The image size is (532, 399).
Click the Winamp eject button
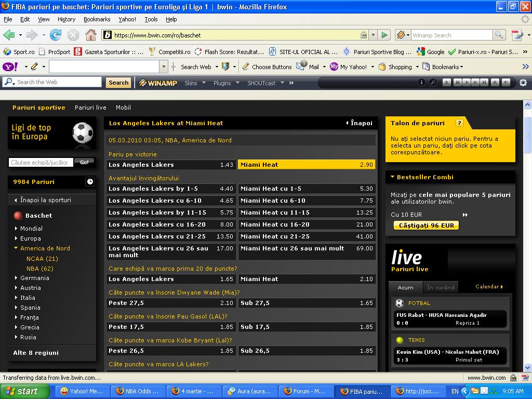click(495, 83)
